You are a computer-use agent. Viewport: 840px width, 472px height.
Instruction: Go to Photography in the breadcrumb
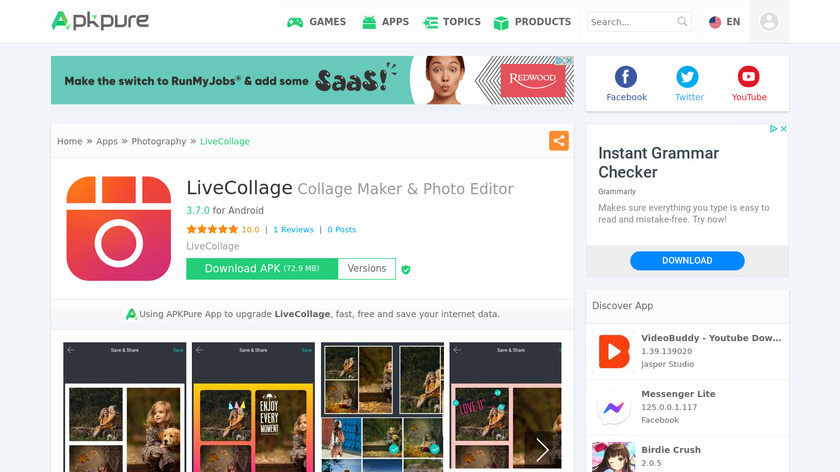[159, 141]
